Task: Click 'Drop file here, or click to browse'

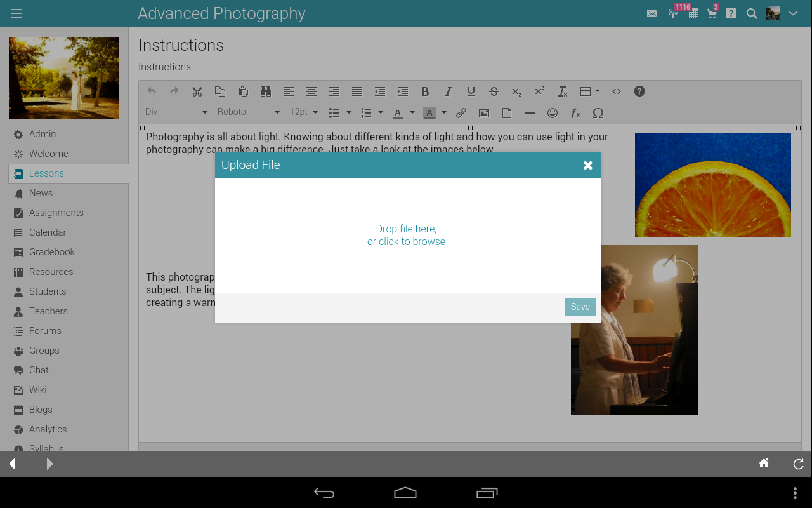Action: (x=406, y=235)
